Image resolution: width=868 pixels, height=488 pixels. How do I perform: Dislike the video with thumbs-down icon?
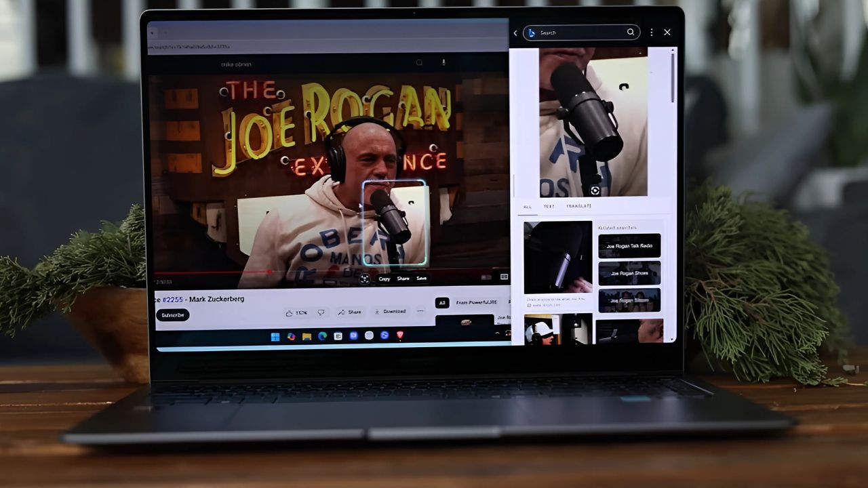pos(321,312)
